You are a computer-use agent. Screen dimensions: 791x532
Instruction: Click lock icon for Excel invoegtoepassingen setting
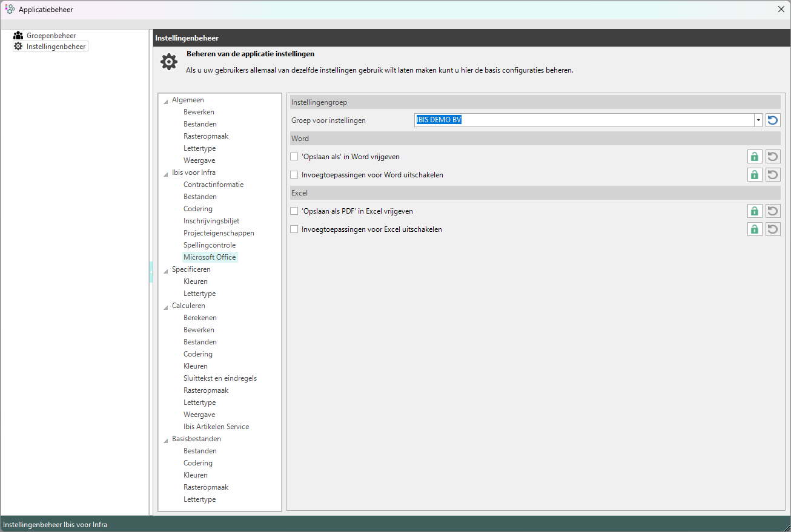click(x=754, y=229)
